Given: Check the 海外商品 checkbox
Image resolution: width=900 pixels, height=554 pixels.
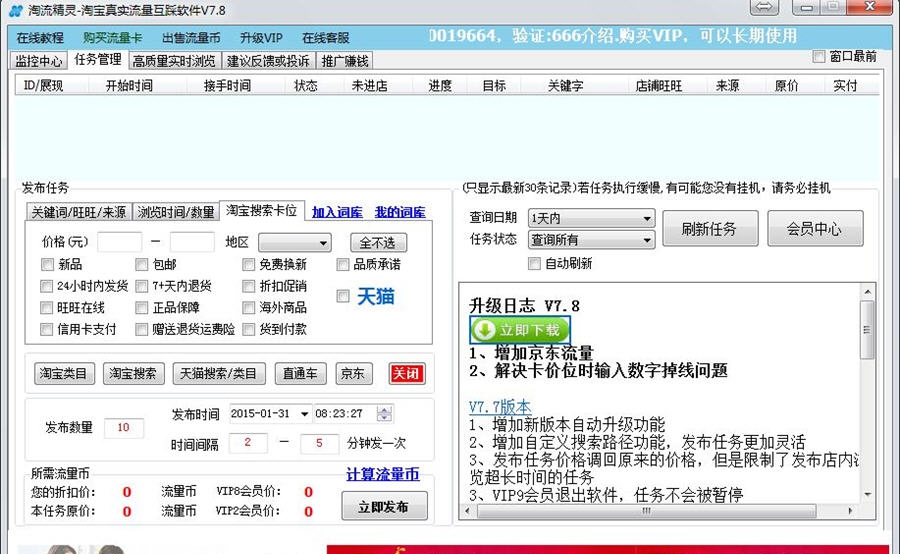Looking at the screenshot, I should [x=249, y=308].
